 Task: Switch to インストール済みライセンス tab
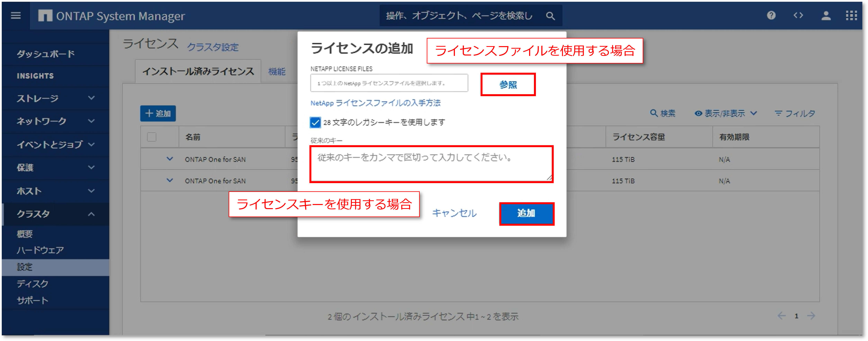198,71
